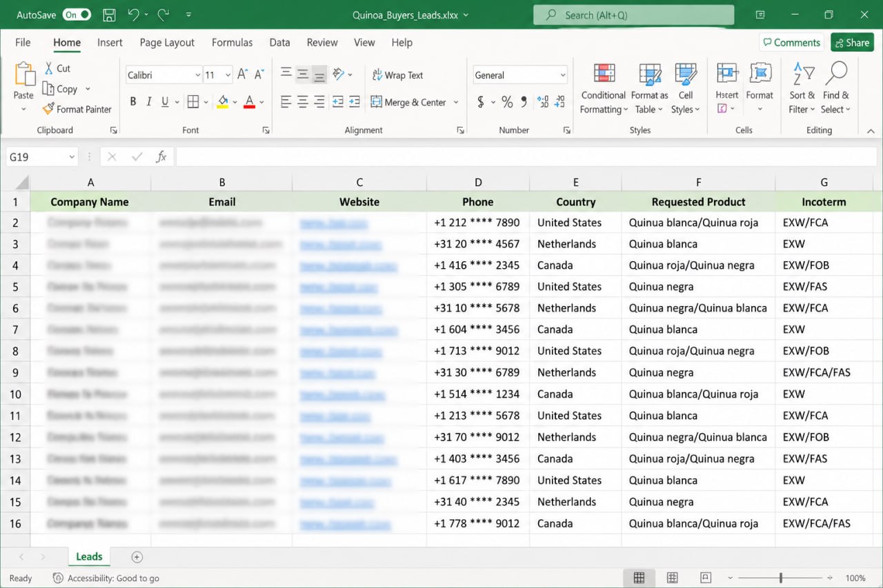883x588 pixels.
Task: Select column D header
Action: pos(478,183)
